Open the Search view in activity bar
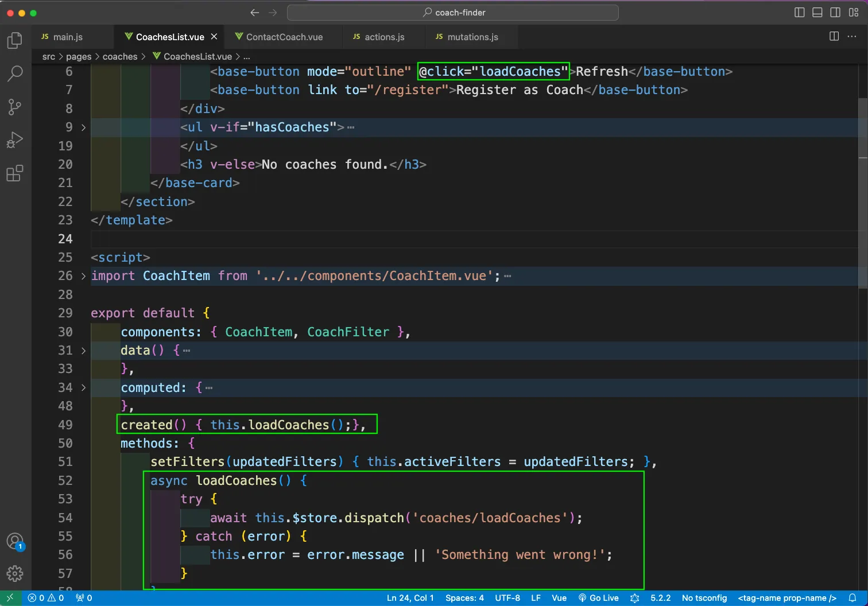 coord(15,73)
